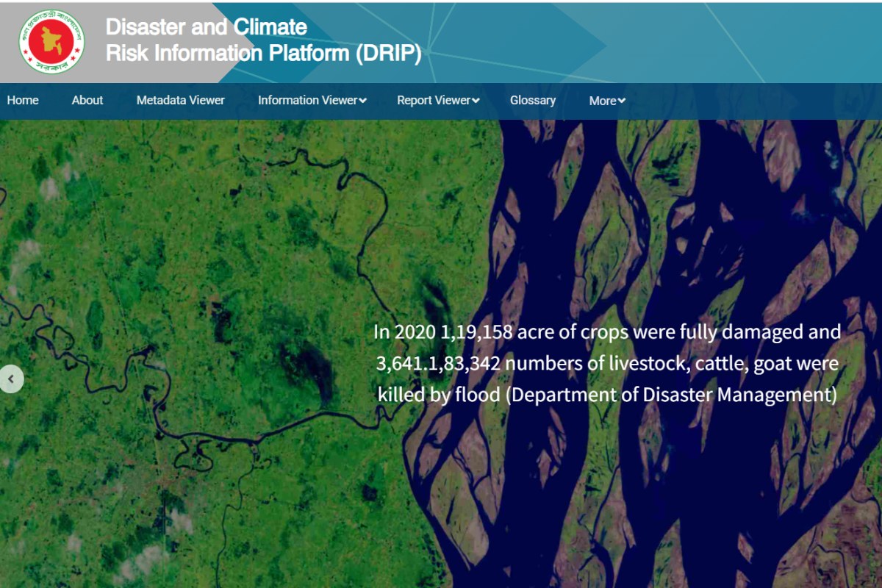Select the Information Viewer menu label

pyautogui.click(x=308, y=100)
